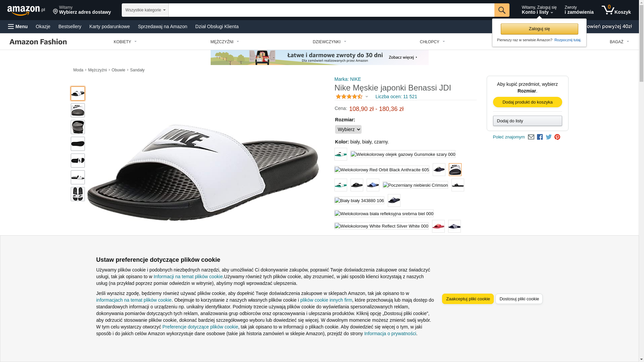Image resolution: width=644 pixels, height=362 pixels.
Task: Share product on Pinterest icon
Action: 557,137
